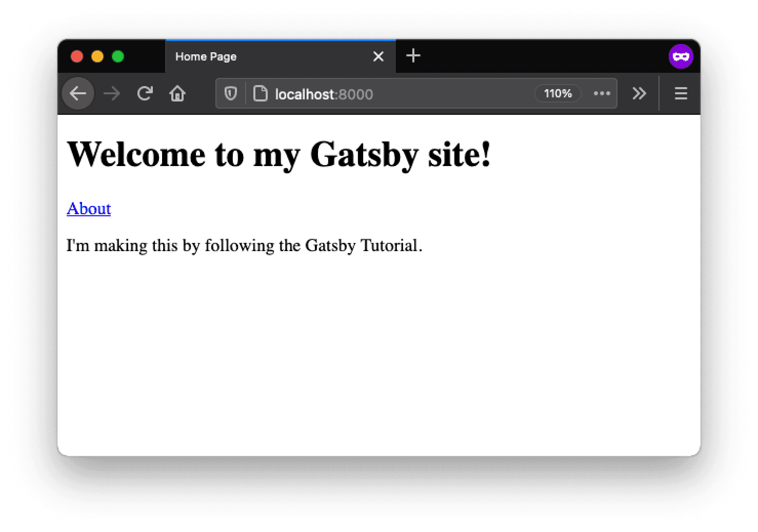This screenshot has width=758, height=532.
Task: Minimize the window with yellow button
Action: pos(97,56)
